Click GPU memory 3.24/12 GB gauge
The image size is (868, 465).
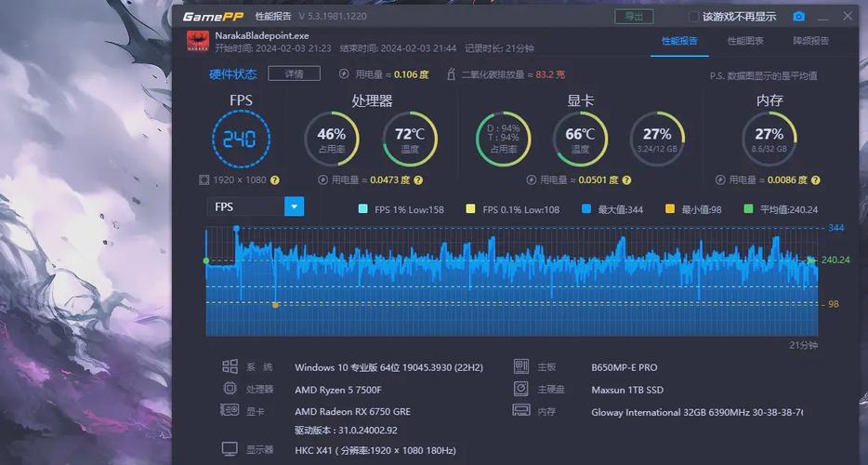coord(658,139)
